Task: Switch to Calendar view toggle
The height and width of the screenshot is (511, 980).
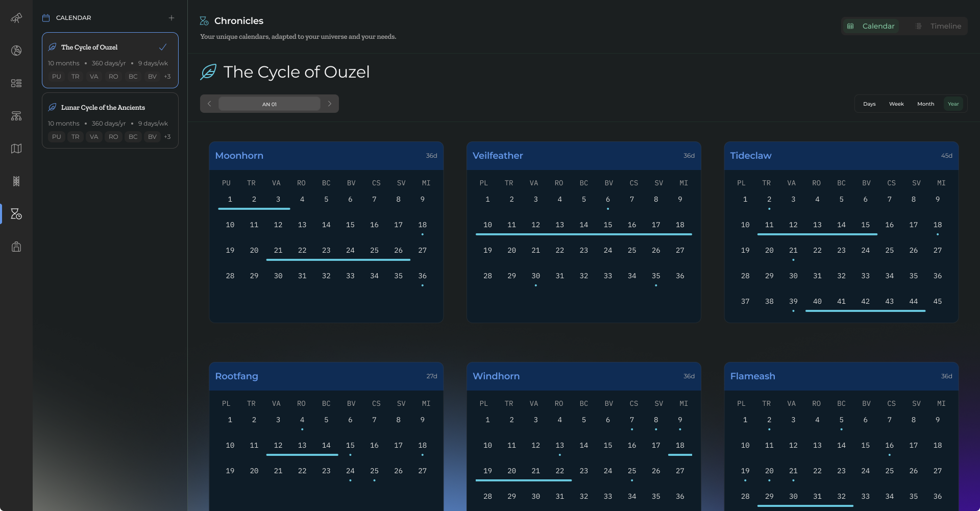Action: (x=871, y=26)
